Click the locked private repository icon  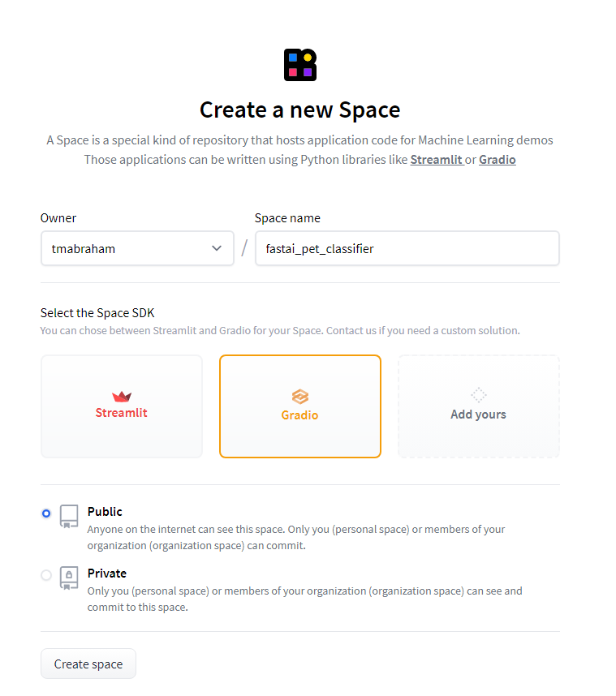[x=69, y=578]
